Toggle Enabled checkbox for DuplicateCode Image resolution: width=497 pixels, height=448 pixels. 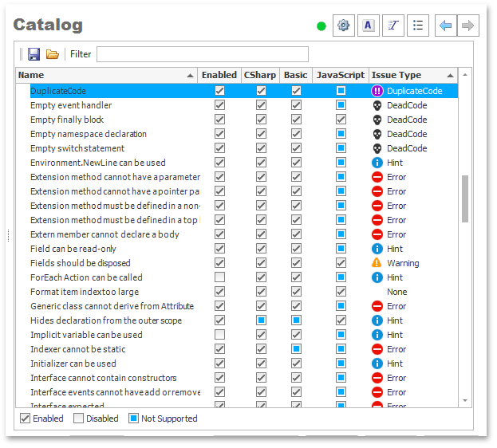tap(219, 91)
